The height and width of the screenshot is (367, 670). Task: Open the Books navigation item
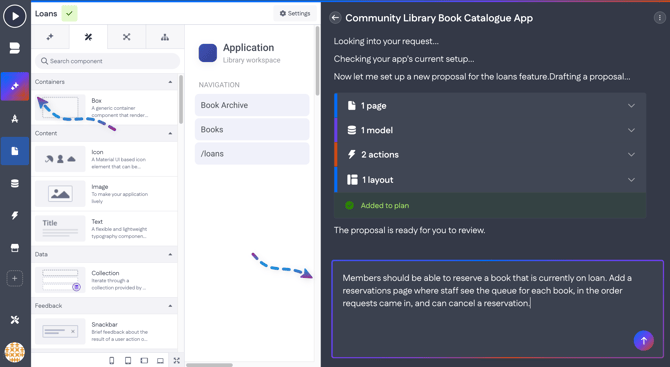[252, 129]
